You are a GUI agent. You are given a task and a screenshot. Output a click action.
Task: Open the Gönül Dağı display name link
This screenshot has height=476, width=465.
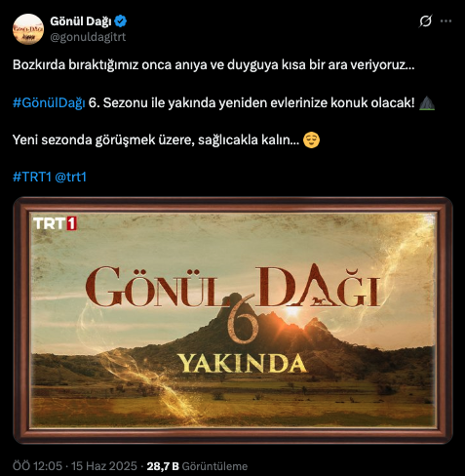pyautogui.click(x=81, y=21)
